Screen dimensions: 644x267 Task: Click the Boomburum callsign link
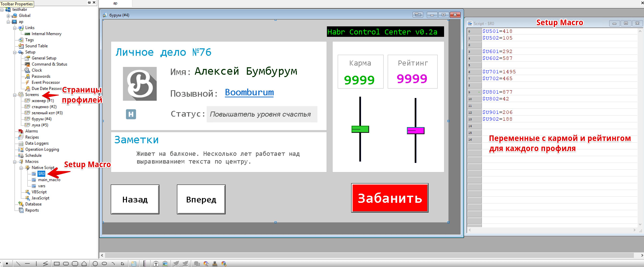click(249, 92)
